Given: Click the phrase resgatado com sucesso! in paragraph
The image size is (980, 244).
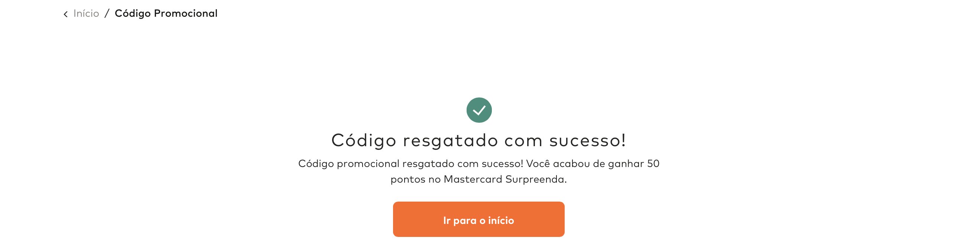Looking at the screenshot, I should coord(463,164).
